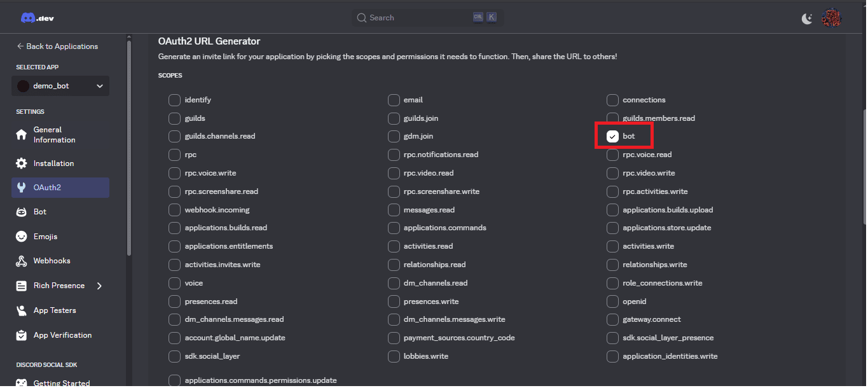This screenshot has height=388, width=868.
Task: Click the Rich Presence icon
Action: click(22, 286)
